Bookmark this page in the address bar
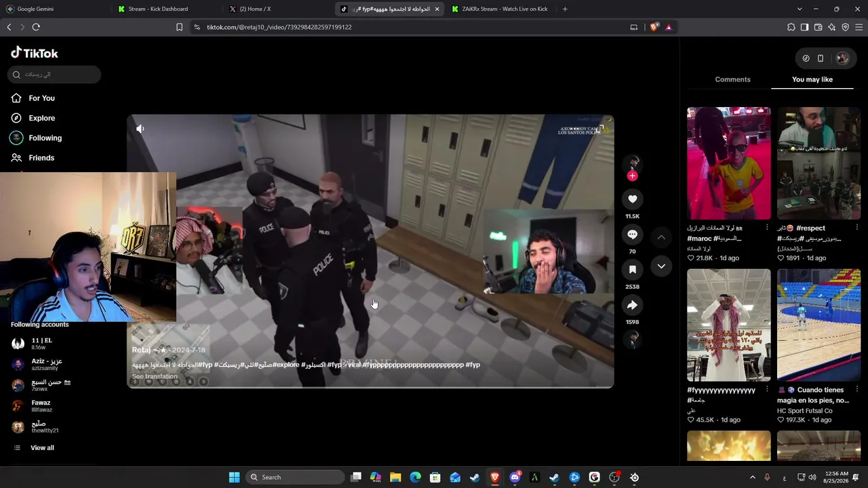This screenshot has width=868, height=488. click(x=179, y=27)
